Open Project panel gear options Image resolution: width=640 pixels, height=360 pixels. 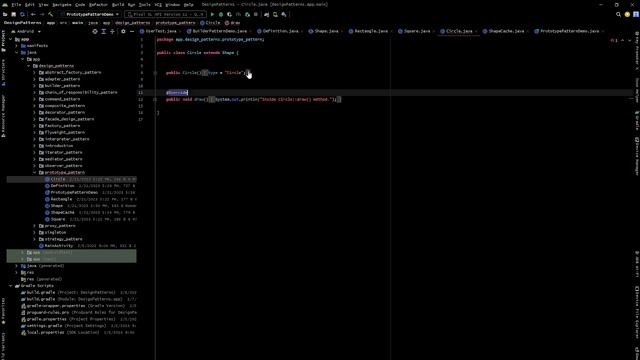pyautogui.click(x=123, y=31)
